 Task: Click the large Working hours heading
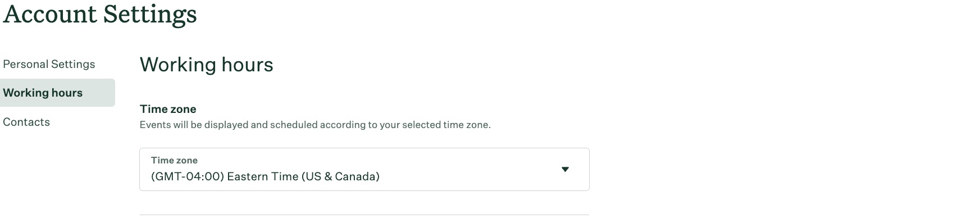click(x=206, y=65)
